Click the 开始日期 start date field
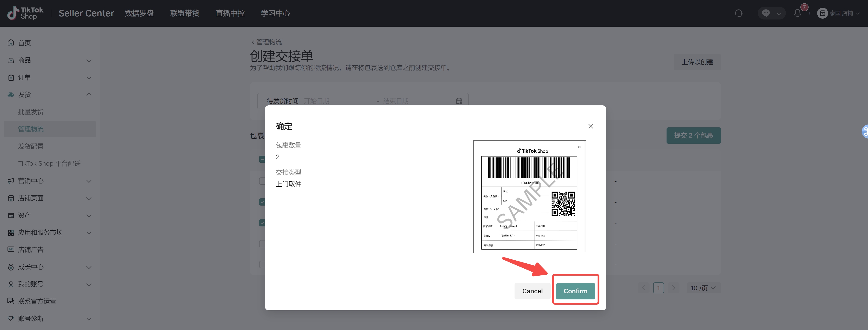 click(317, 101)
